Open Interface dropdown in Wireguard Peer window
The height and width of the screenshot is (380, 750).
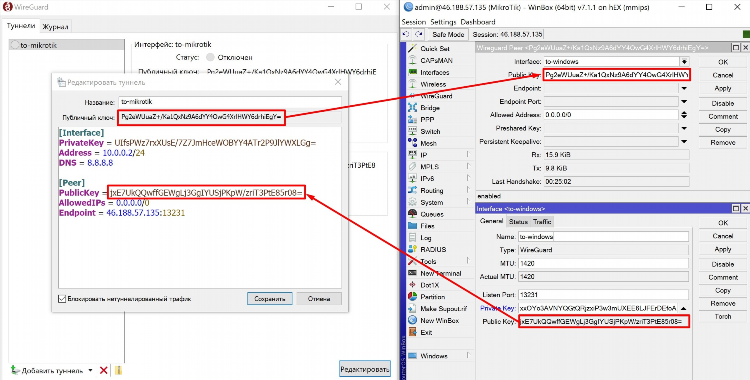click(684, 62)
